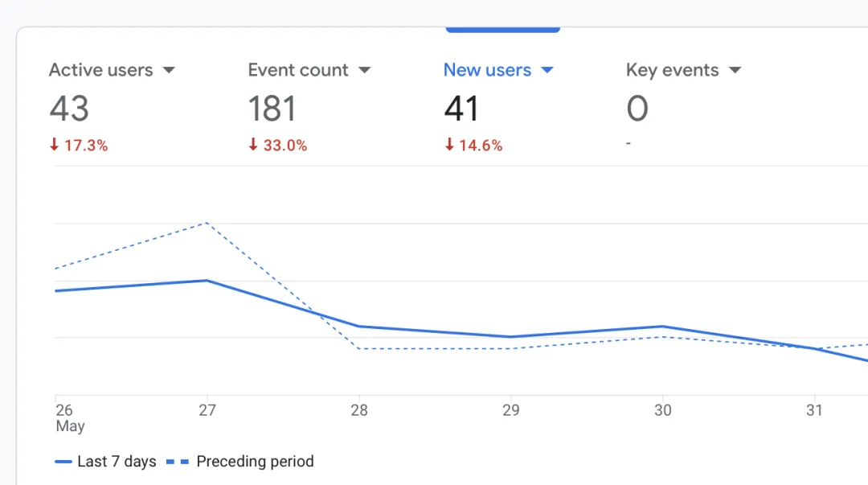Click the 28 date axis label

tap(359, 410)
